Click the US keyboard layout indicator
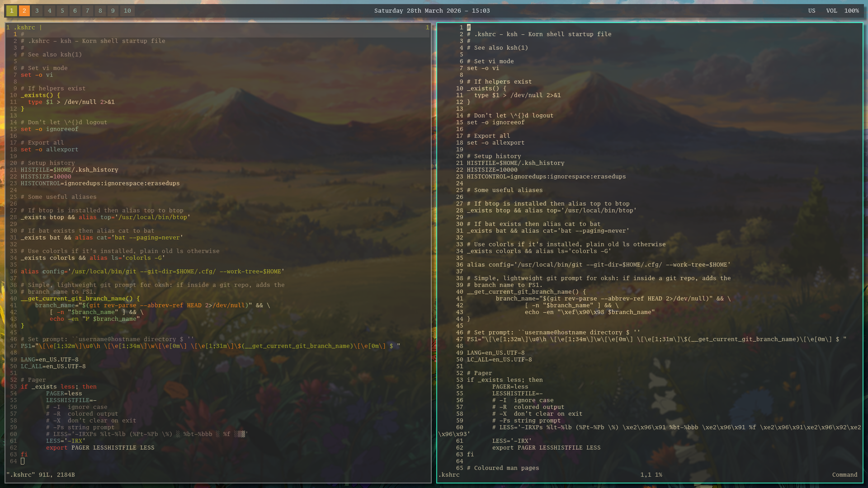 point(811,10)
